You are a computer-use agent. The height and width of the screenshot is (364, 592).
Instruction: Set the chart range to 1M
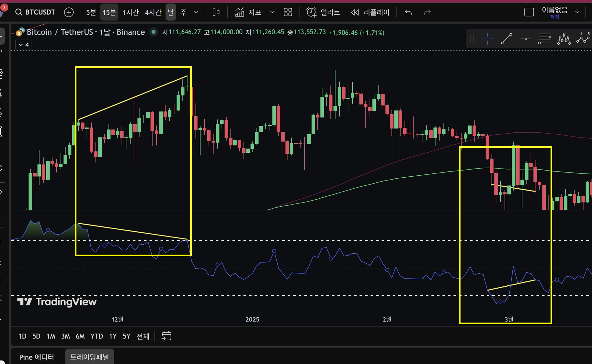51,336
